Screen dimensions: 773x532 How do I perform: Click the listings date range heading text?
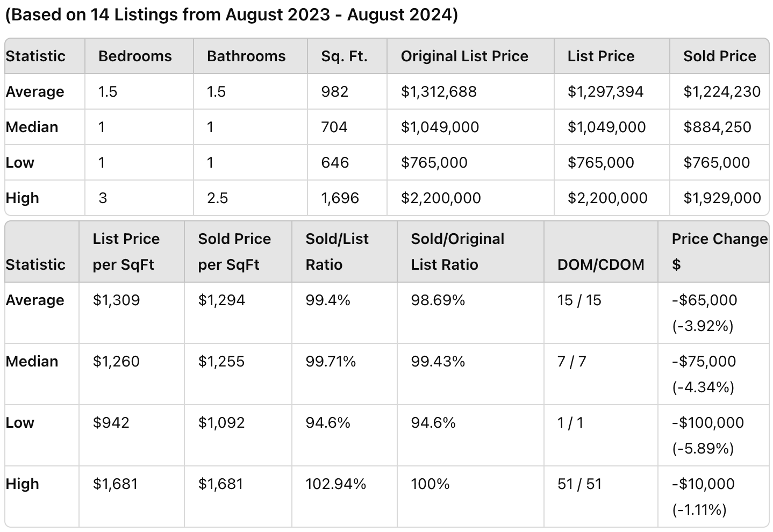pyautogui.click(x=232, y=15)
